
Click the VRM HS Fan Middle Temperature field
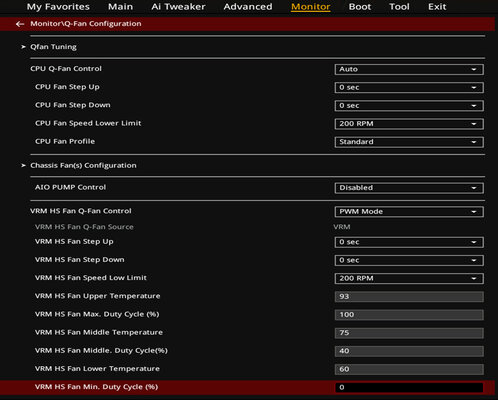409,333
